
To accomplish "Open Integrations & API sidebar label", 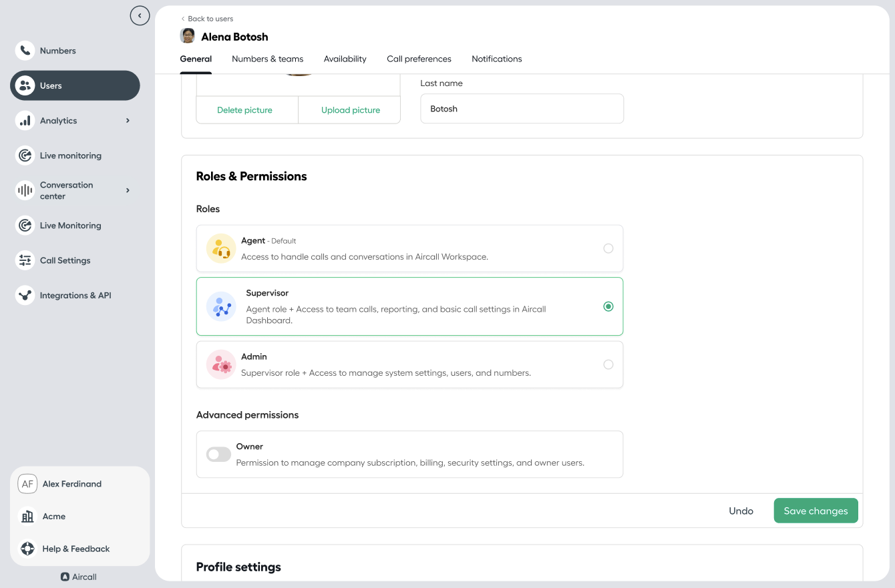I will tap(75, 295).
